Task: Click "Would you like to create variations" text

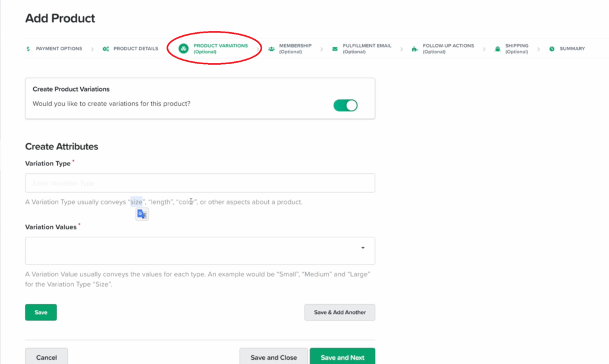Action: pyautogui.click(x=111, y=103)
